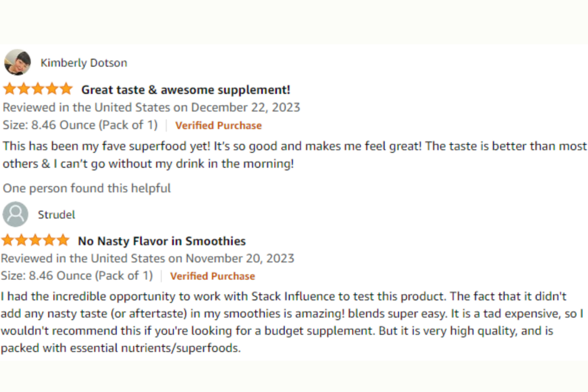Click the third star of Kimberly Dotson's rating

click(x=38, y=89)
